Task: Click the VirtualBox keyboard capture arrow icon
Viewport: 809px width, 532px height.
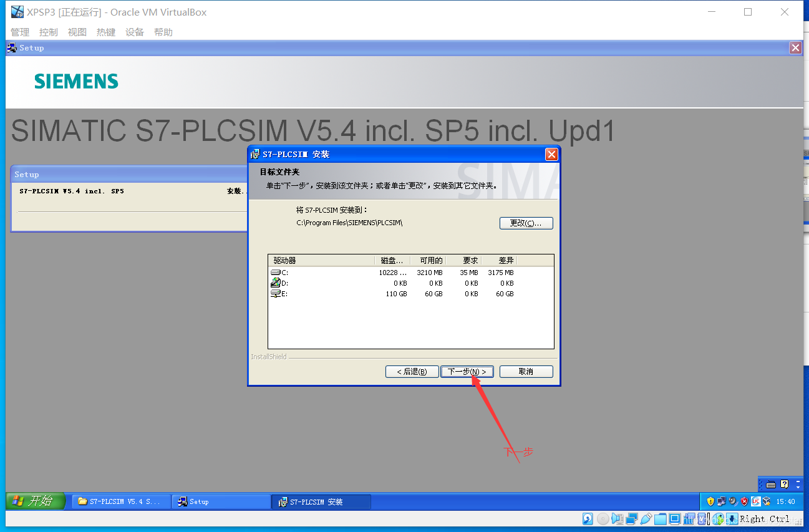Action: pos(732,518)
